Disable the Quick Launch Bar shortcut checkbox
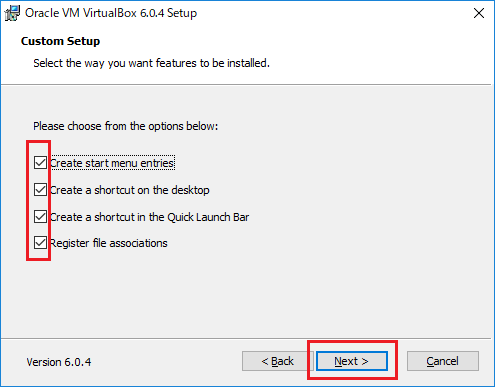The image size is (495, 387). tap(40, 217)
